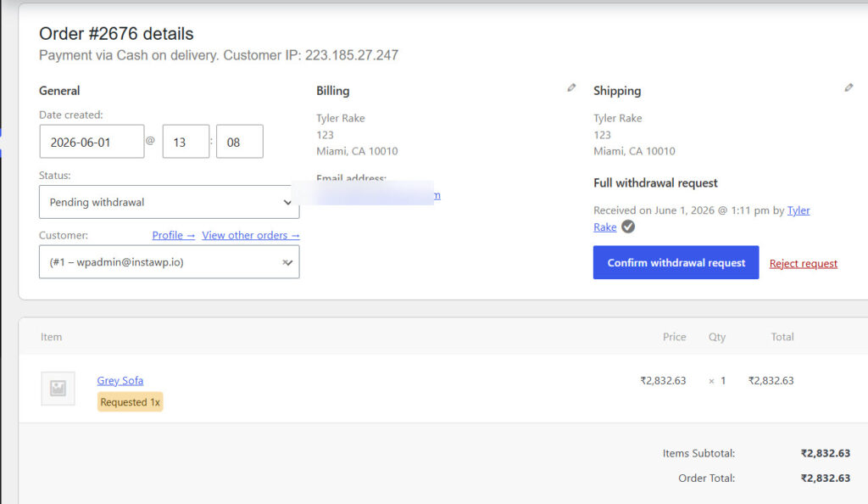Open the Status dropdown showing Pending withdrawal

click(x=170, y=202)
